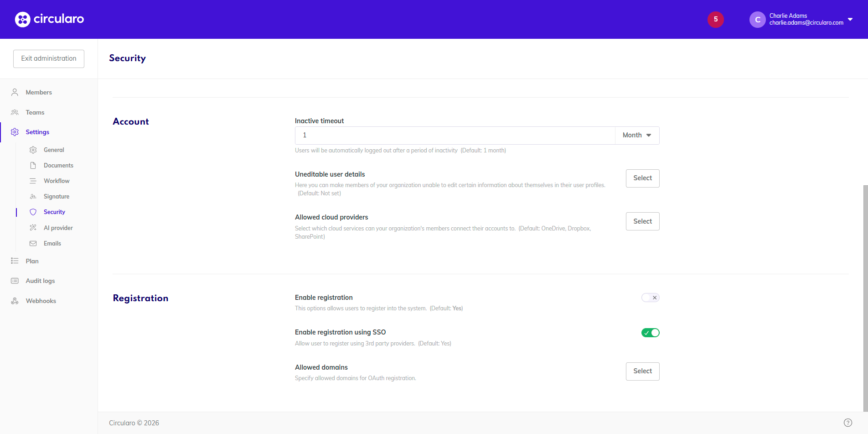The width and height of the screenshot is (868, 434).
Task: Open the Month unit dropdown
Action: [637, 136]
